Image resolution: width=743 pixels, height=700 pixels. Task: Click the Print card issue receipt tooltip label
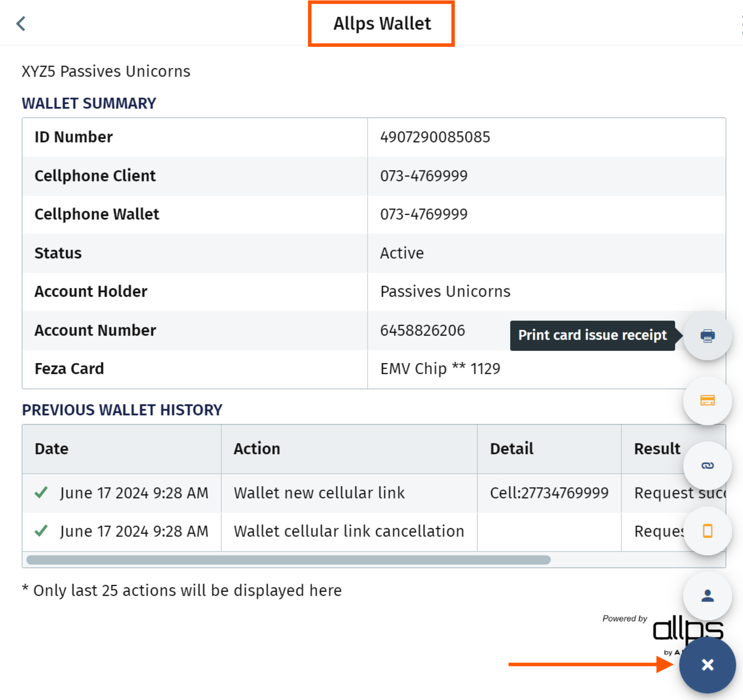pyautogui.click(x=592, y=335)
